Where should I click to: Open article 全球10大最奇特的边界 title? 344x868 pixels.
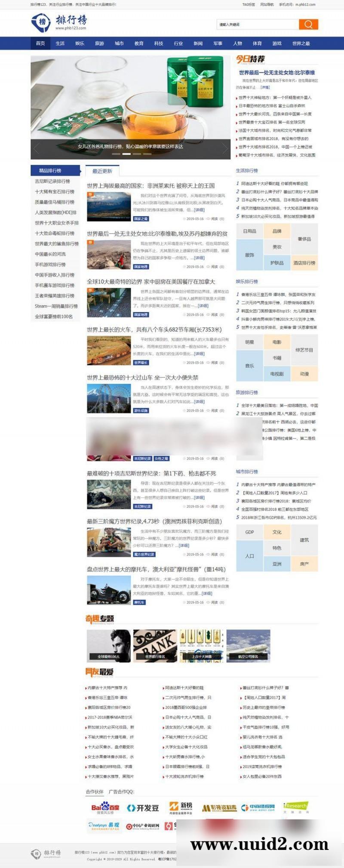click(x=151, y=282)
